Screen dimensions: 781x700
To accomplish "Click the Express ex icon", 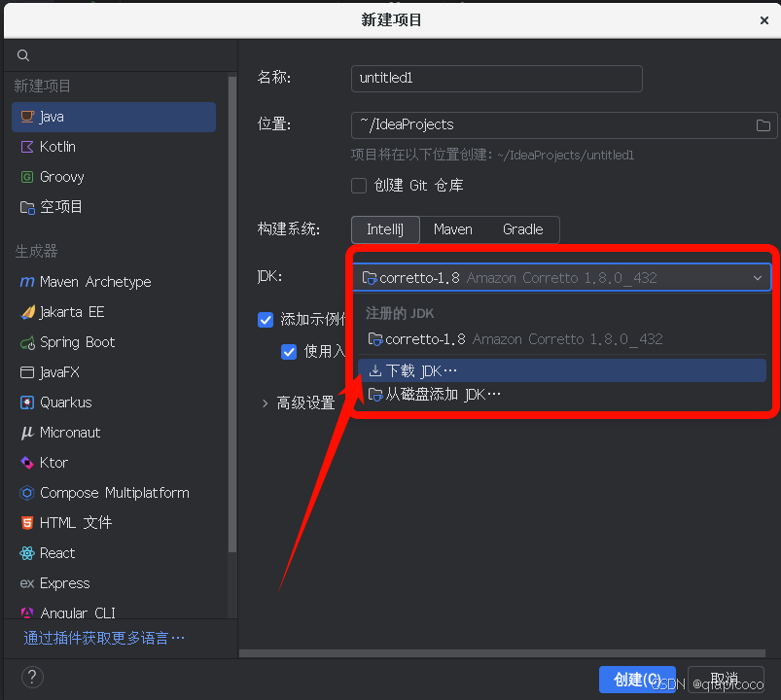I will (27, 583).
